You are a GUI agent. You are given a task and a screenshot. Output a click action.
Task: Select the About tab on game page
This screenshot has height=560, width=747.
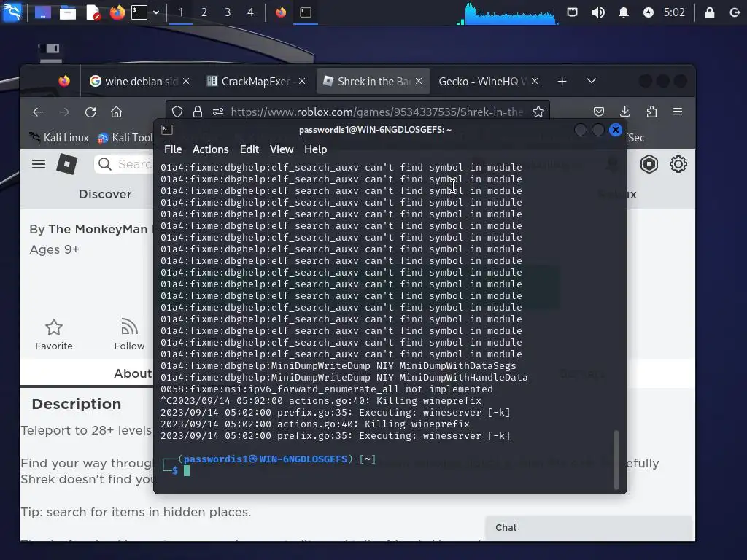tap(133, 373)
